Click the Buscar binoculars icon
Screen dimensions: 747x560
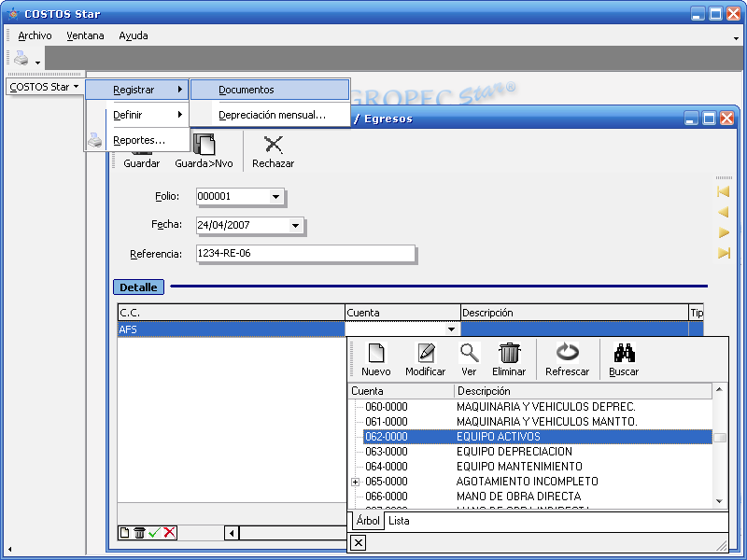[624, 354]
